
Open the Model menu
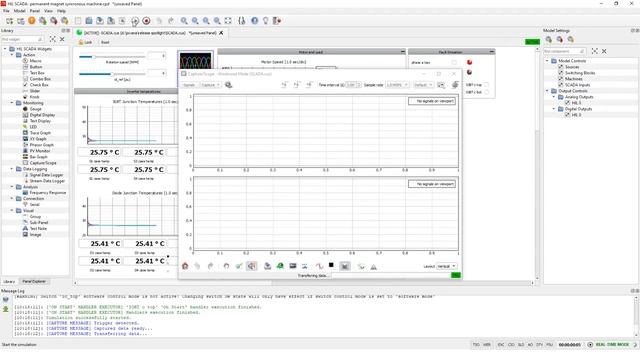point(19,11)
